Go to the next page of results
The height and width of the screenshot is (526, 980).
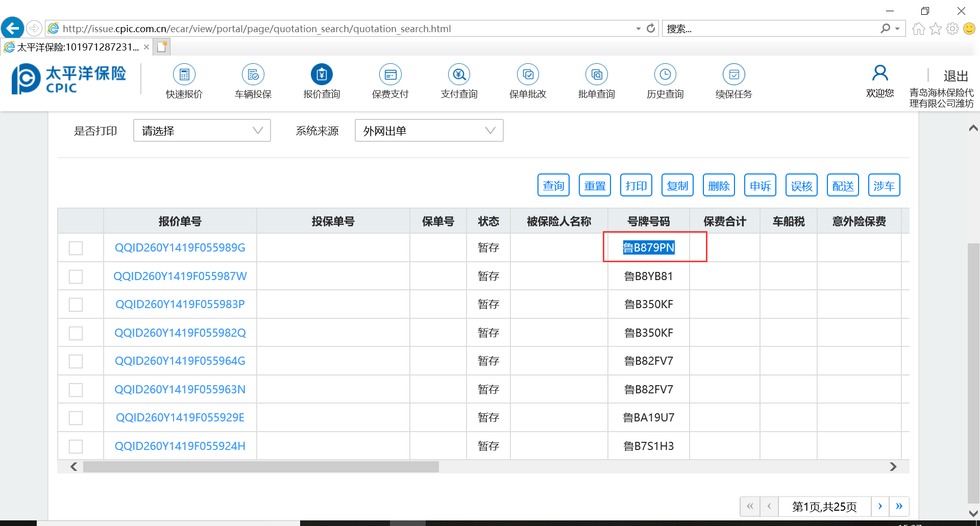pos(880,506)
